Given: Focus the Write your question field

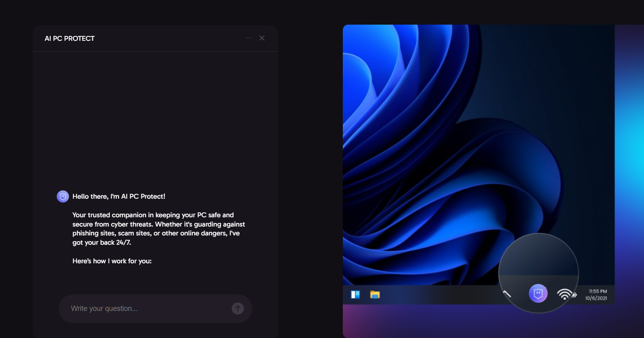Looking at the screenshot, I should click(x=148, y=309).
